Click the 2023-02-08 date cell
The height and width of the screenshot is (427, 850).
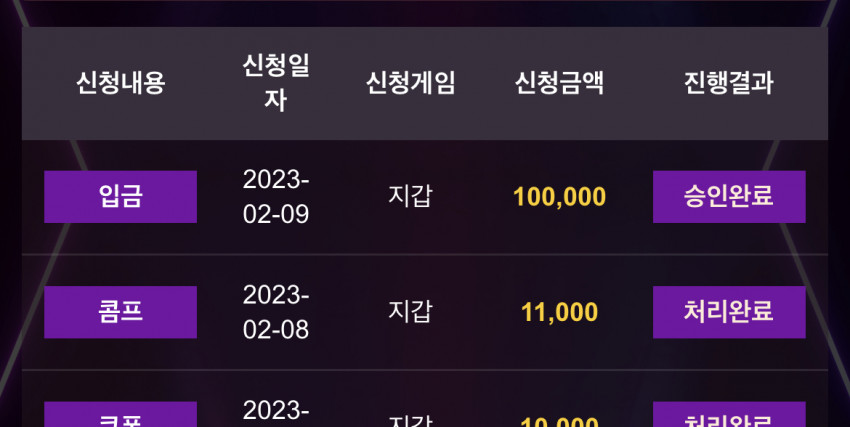pyautogui.click(x=275, y=312)
